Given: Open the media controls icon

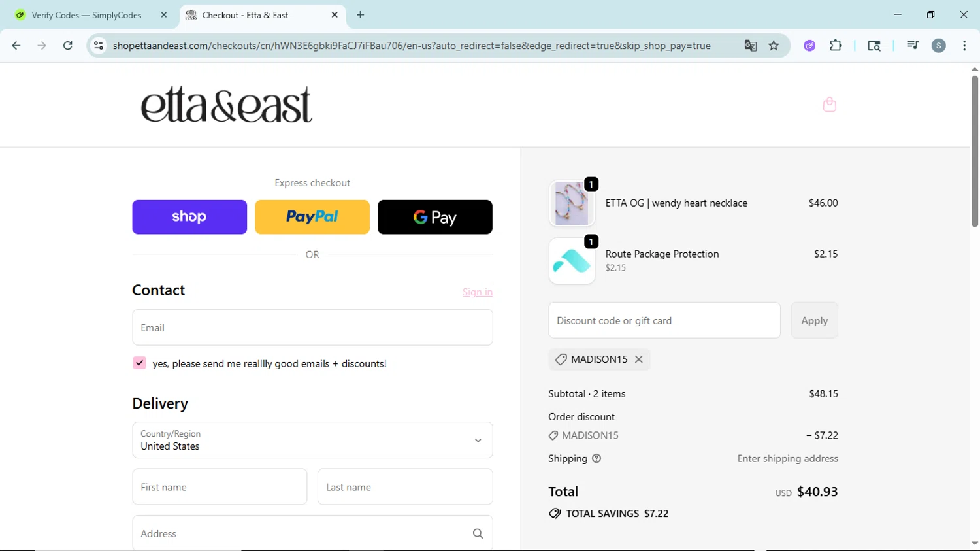Looking at the screenshot, I should tap(913, 45).
